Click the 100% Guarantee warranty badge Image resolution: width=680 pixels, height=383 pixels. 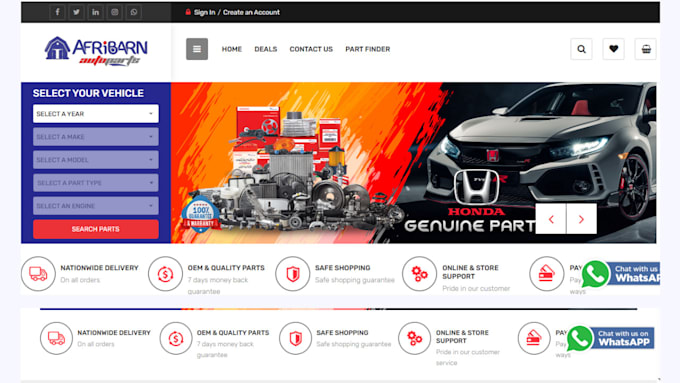(x=200, y=214)
